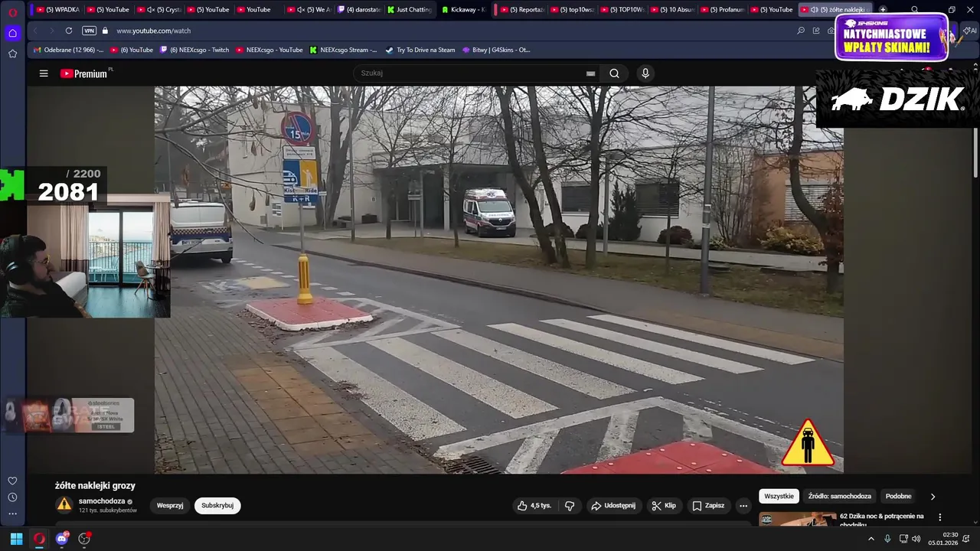980x551 pixels.
Task: Switch to the Reportaż browser tab
Action: (521, 10)
